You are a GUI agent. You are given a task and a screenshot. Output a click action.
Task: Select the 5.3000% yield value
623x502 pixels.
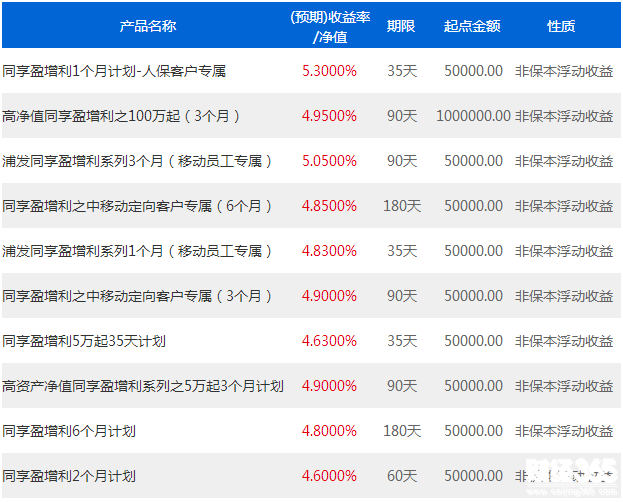coord(329,71)
